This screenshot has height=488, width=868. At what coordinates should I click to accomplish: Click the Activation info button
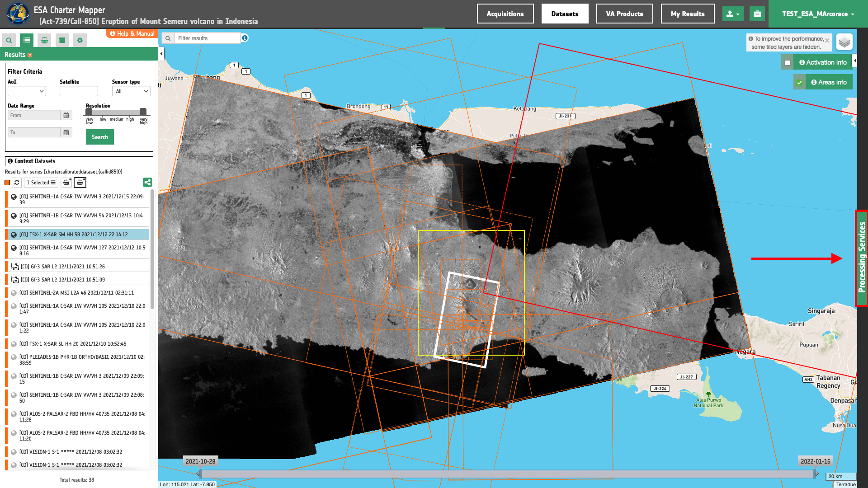pos(822,62)
